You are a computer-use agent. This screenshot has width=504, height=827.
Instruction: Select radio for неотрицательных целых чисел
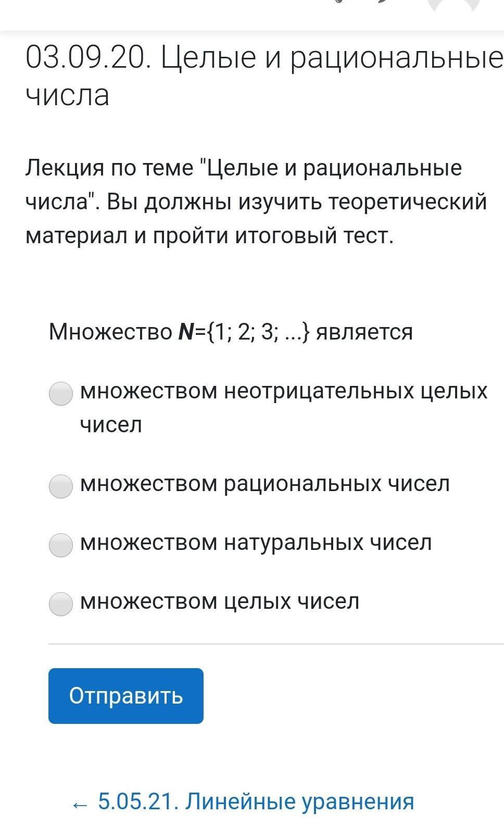[61, 393]
